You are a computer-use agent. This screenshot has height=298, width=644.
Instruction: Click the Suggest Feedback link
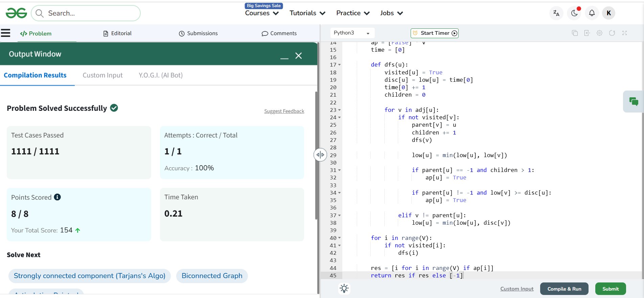pyautogui.click(x=284, y=111)
